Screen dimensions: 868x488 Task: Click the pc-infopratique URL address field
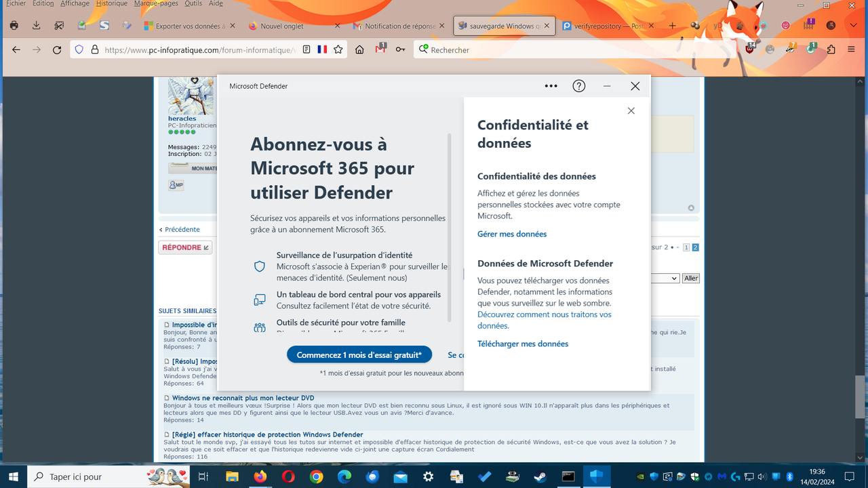point(199,50)
